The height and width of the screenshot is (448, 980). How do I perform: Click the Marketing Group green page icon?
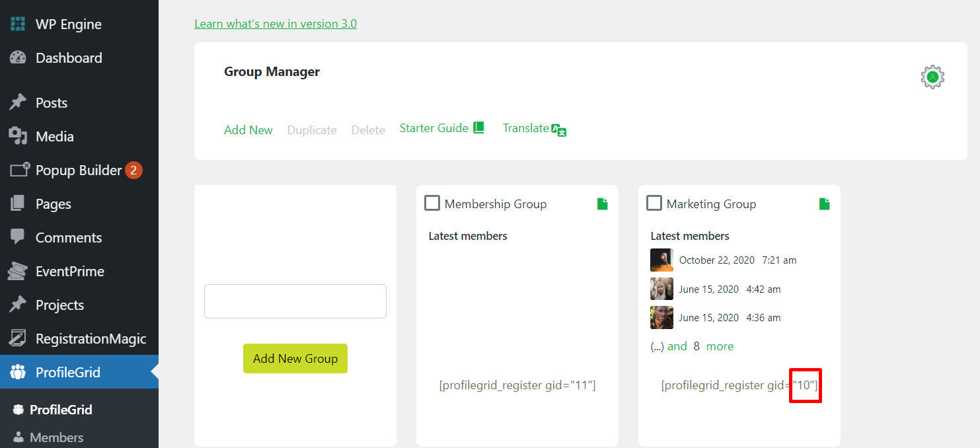point(824,204)
